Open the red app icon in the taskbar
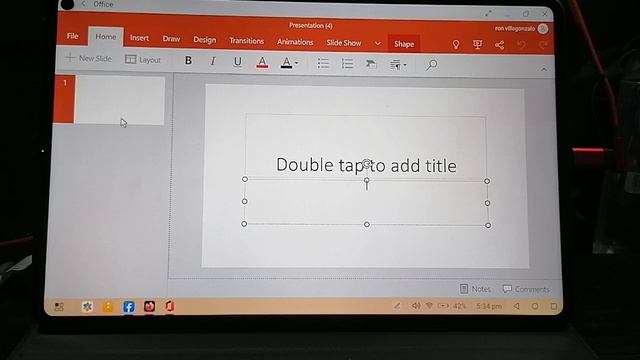 [149, 306]
